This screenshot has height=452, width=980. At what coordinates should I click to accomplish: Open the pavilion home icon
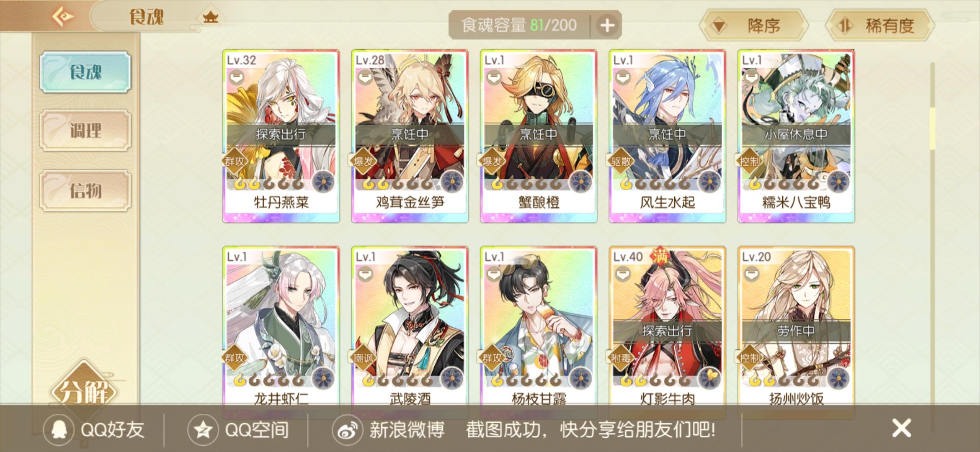click(210, 17)
